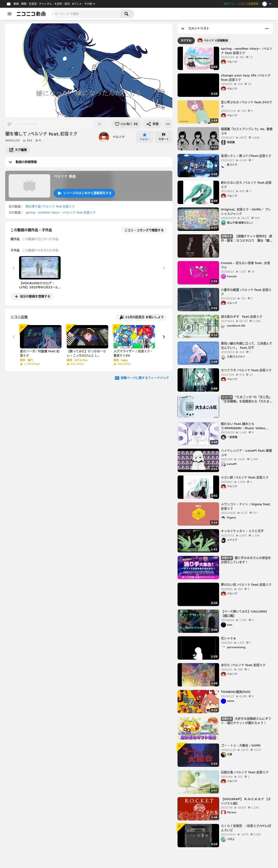The height and width of the screenshot is (868, 278).
Task: Select the おすすめ tab
Action: point(186,40)
